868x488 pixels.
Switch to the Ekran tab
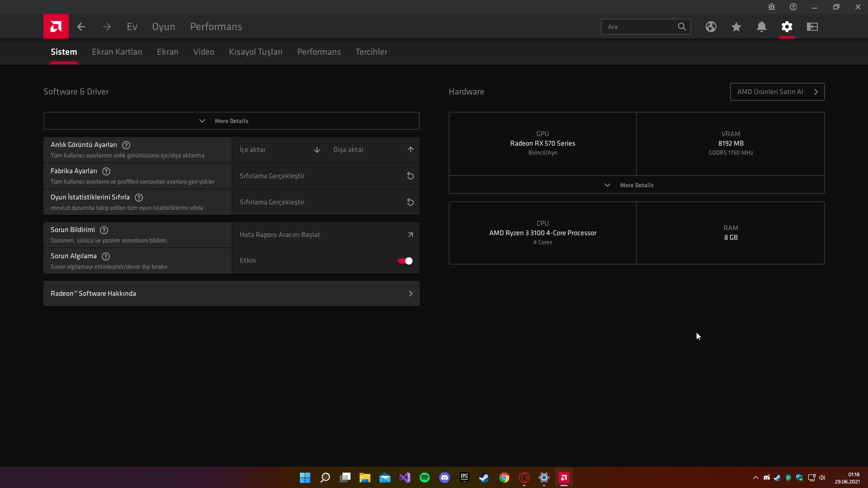168,52
